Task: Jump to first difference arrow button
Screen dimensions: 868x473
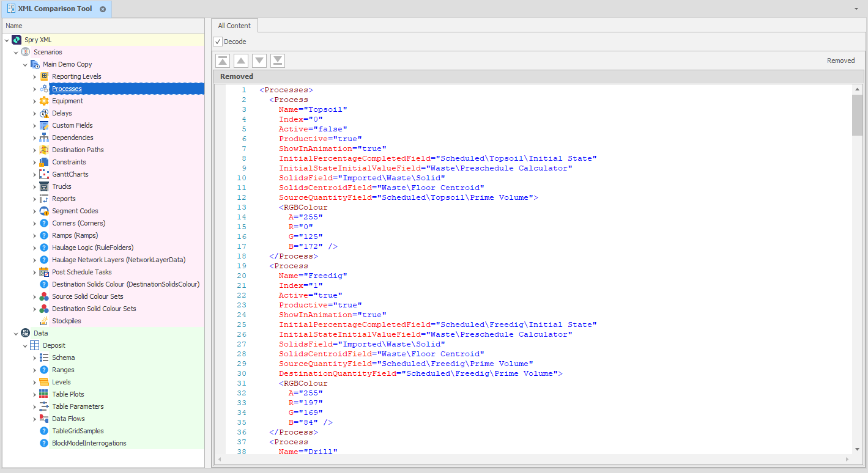Action: [223, 61]
